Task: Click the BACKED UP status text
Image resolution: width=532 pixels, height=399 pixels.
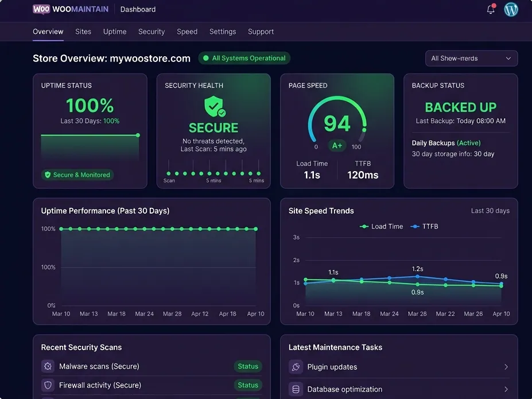Action: (x=460, y=107)
